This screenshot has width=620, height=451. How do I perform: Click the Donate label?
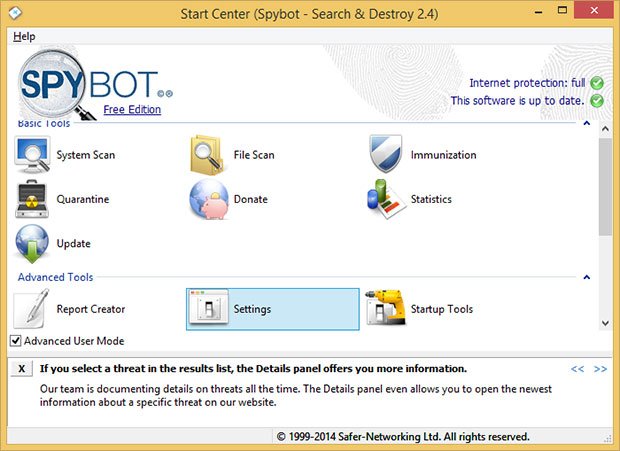pyautogui.click(x=251, y=199)
